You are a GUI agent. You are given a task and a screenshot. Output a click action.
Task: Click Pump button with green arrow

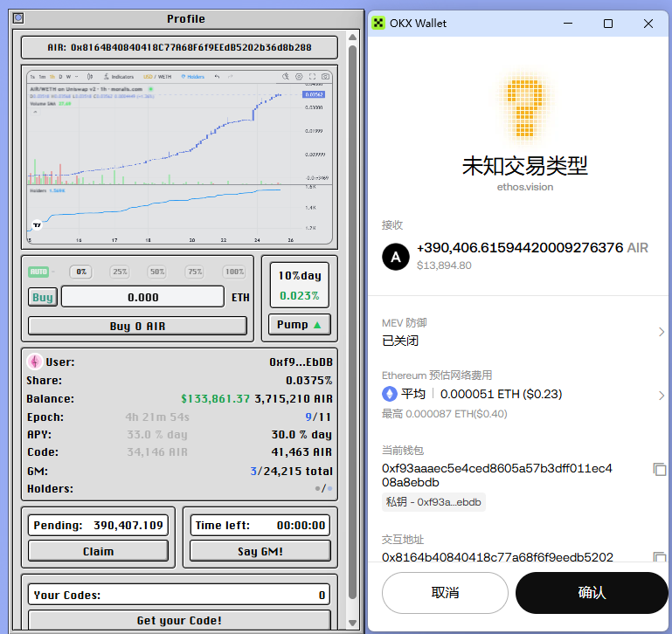coord(299,324)
